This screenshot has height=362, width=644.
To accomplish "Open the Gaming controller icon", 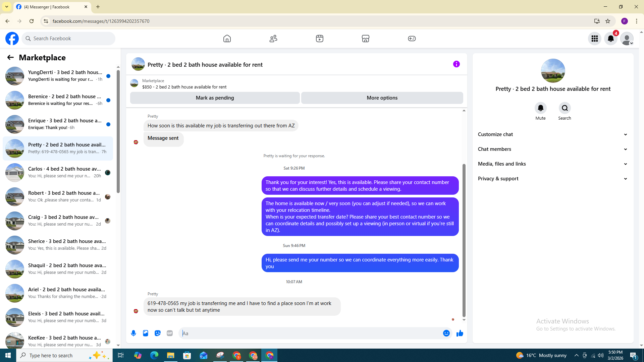I will (x=412, y=39).
